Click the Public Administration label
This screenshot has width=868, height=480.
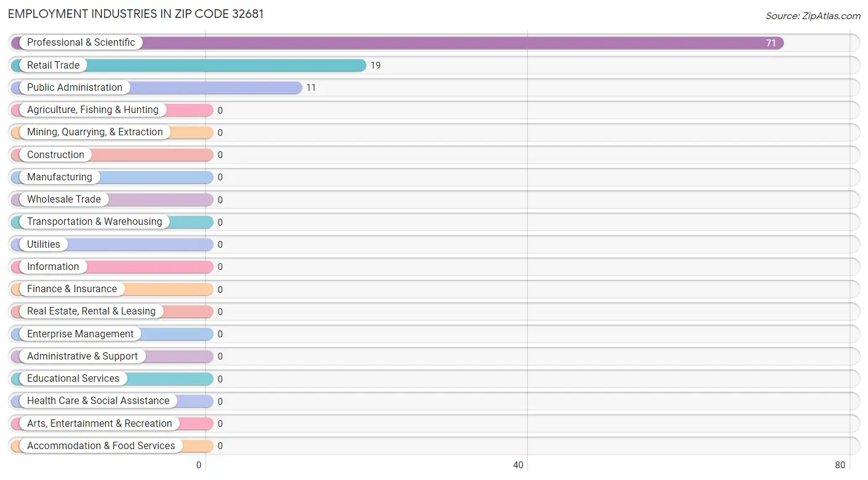(x=75, y=88)
